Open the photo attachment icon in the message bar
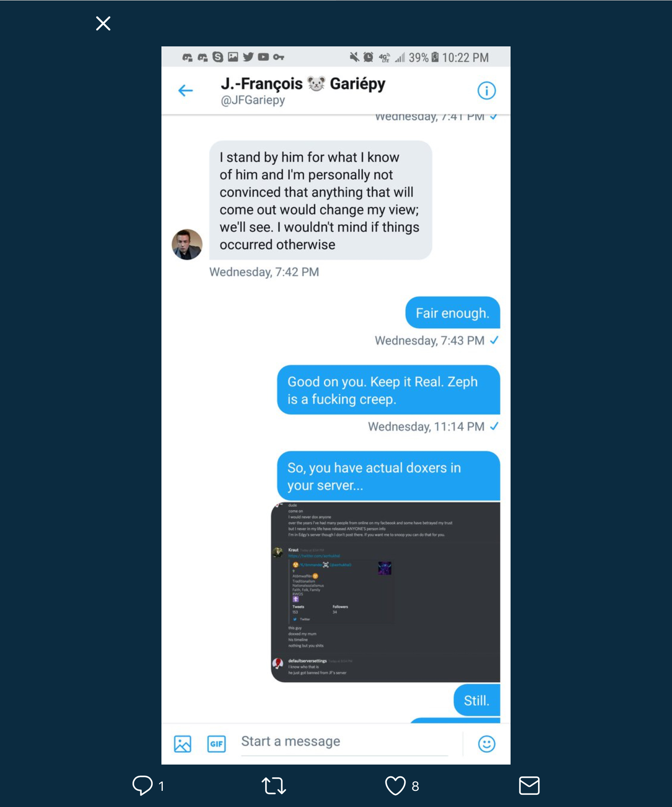 click(182, 744)
